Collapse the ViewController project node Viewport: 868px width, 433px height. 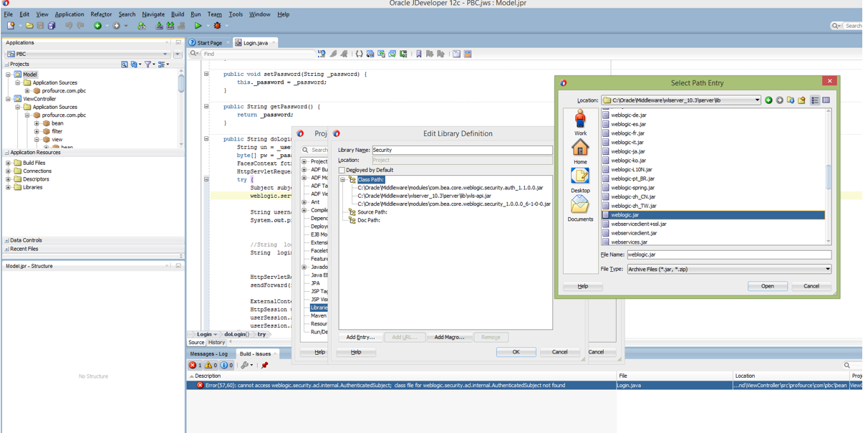point(9,99)
